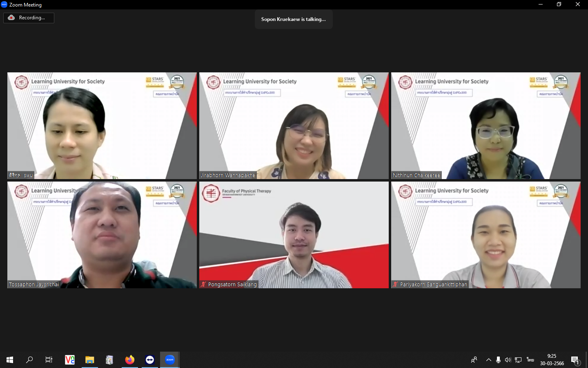Open TeamViewer from the taskbar
Viewport: 588px width, 368px height.
(x=150, y=360)
